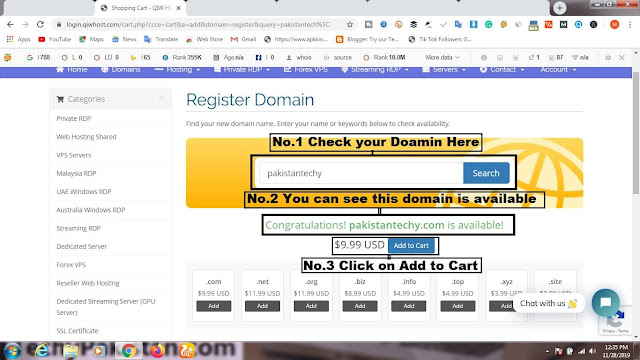
Task: Reload the page with the refresh icon
Action: tap(40, 24)
